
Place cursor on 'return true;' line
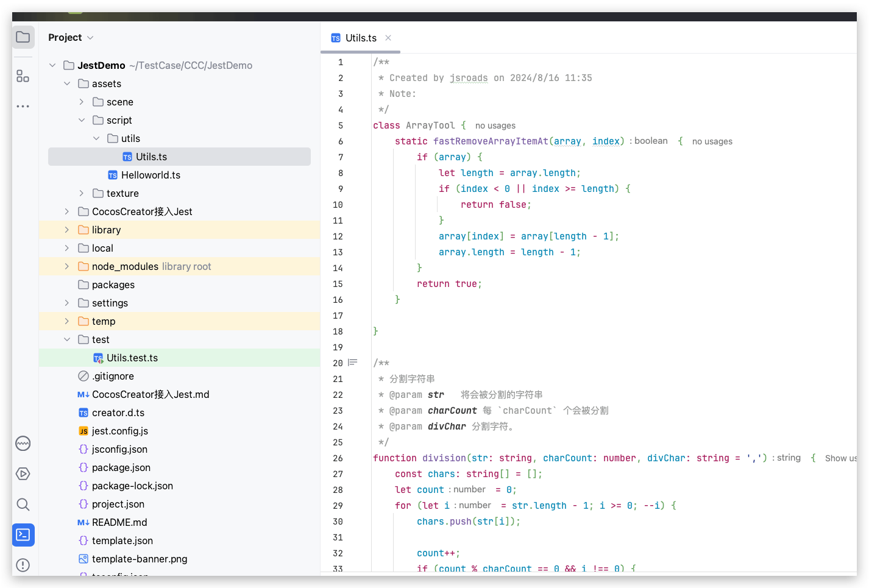[x=449, y=284]
